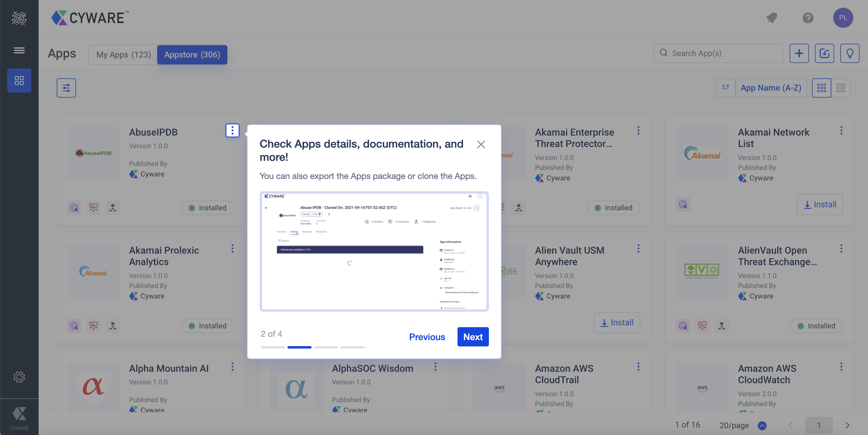Click Next in the walkthrough popup
This screenshot has height=435, width=868.
pyautogui.click(x=473, y=336)
